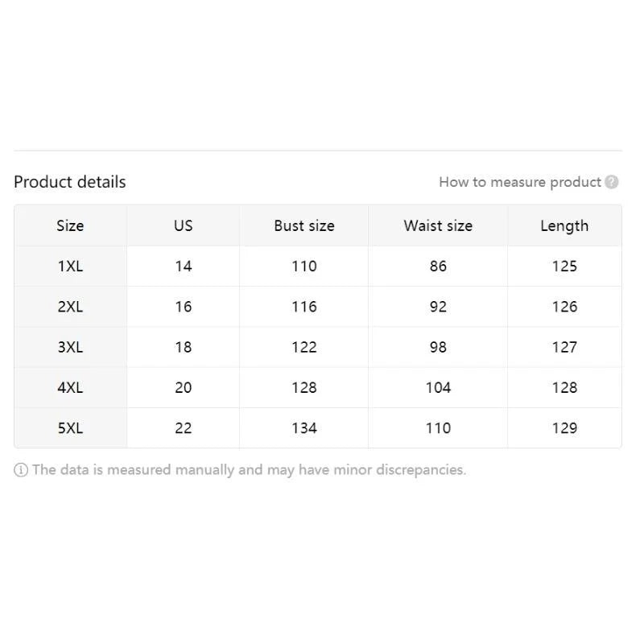
Task: Click the manual measurement disclaimer text
Action: [249, 470]
